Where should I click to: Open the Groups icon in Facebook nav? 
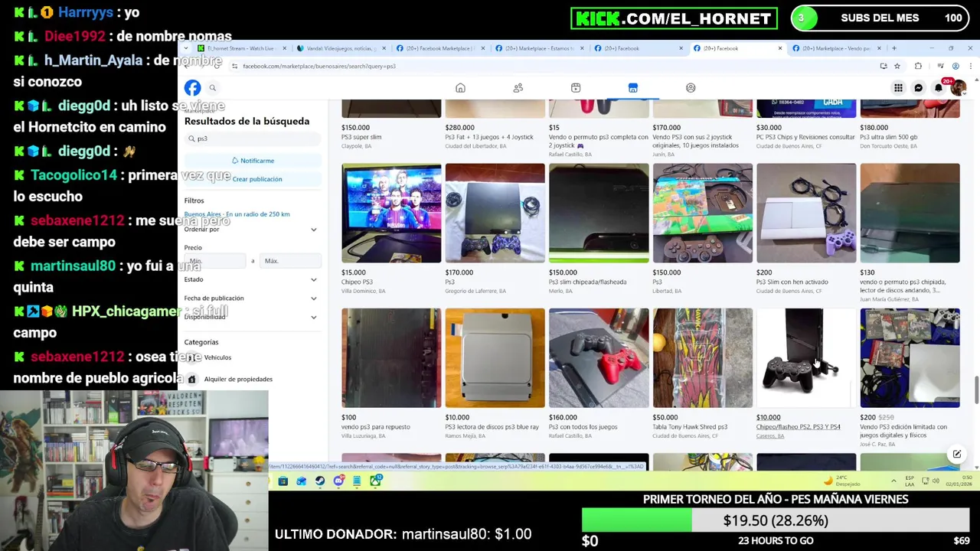click(691, 88)
